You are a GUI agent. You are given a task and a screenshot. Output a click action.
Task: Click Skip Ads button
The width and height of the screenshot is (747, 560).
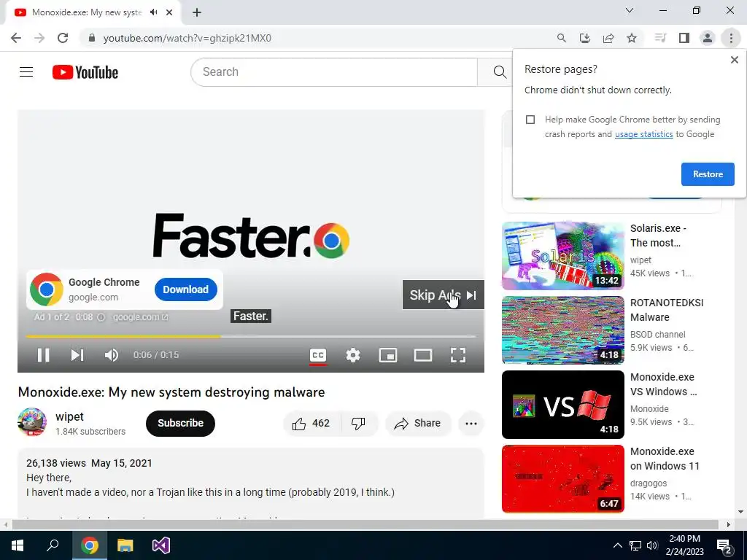pyautogui.click(x=443, y=295)
